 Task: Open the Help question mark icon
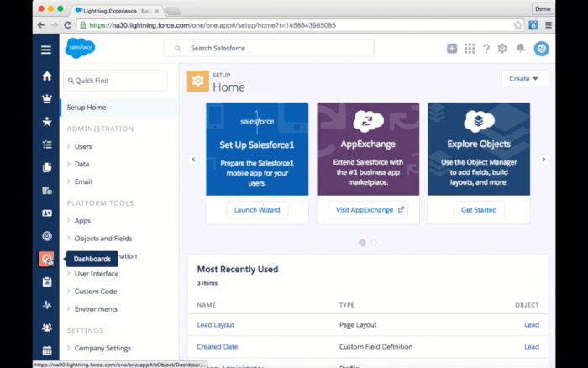coord(486,49)
